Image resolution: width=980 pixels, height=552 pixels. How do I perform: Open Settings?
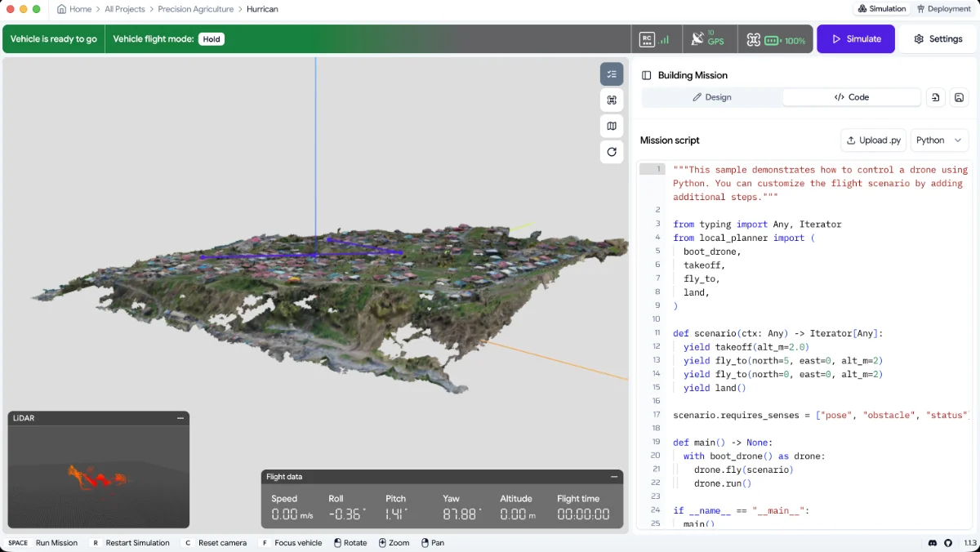pos(938,39)
